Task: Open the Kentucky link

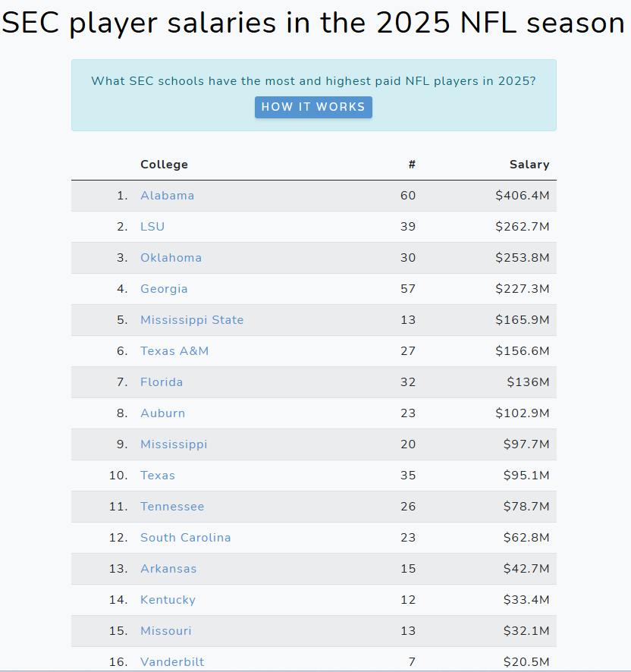Action: click(x=168, y=600)
